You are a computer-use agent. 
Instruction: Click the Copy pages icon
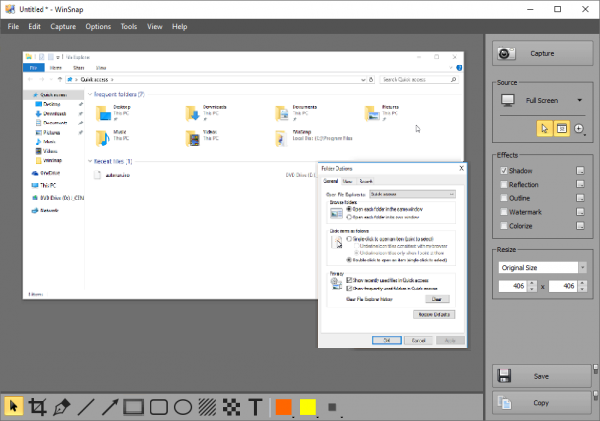(504, 403)
